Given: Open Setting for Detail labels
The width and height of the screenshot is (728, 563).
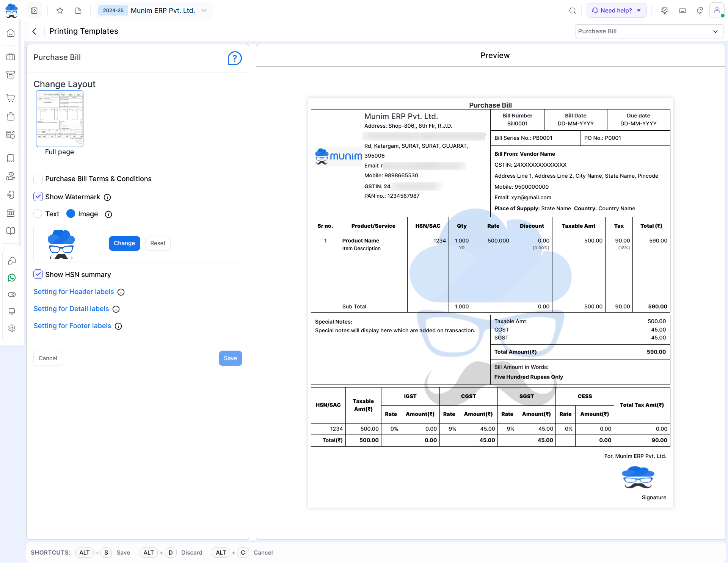Looking at the screenshot, I should click(71, 309).
